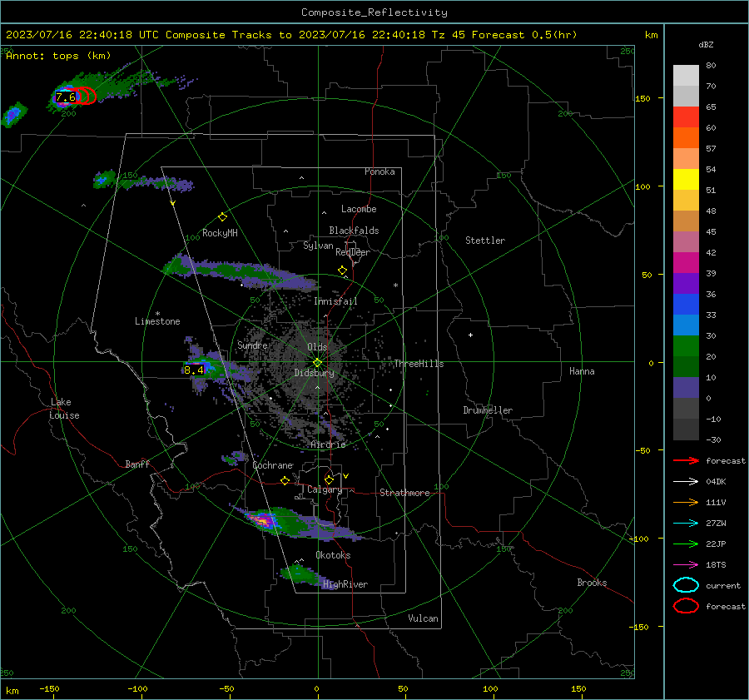Viewport: 749px width, 700px height.
Task: Click the storm track labeled 7.6
Action: click(66, 97)
